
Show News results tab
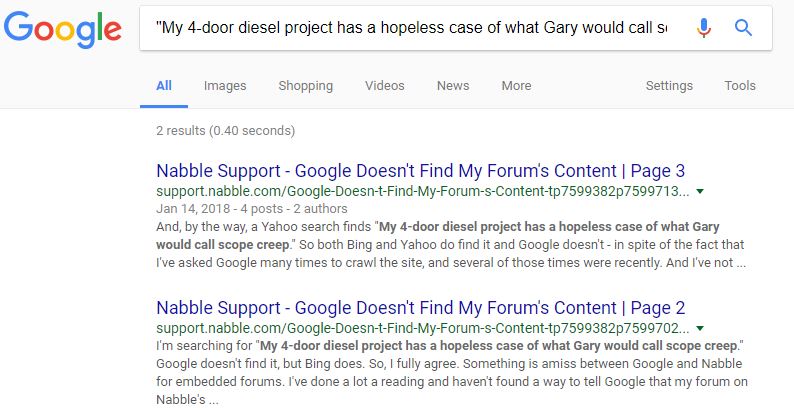(x=453, y=86)
